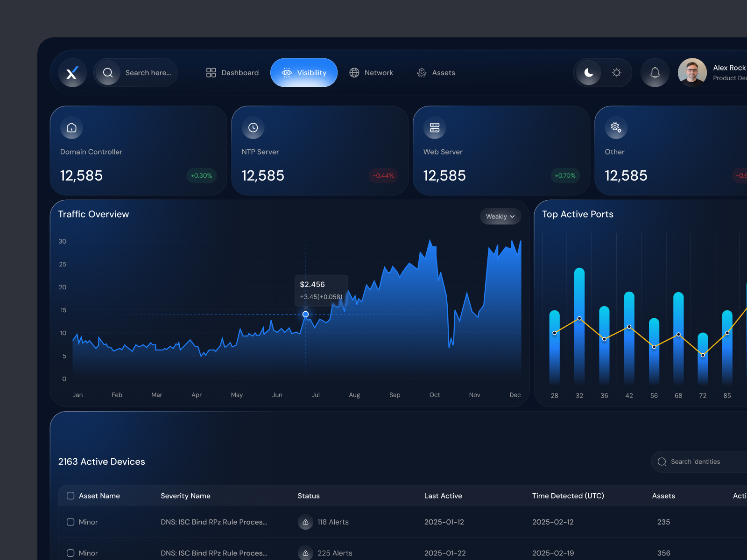
Task: Open the Weakly dropdown in Traffic Overview
Action: [x=500, y=216]
